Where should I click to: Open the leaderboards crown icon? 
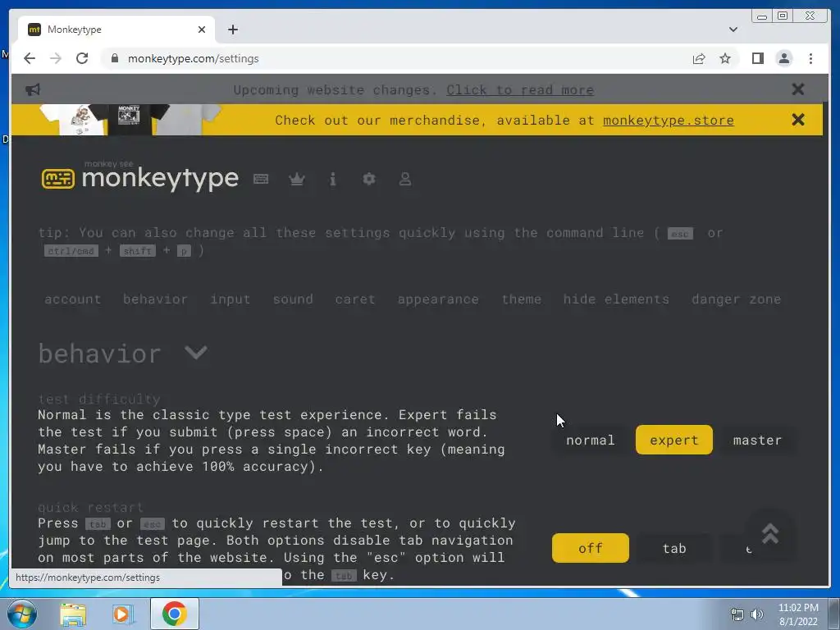click(297, 179)
